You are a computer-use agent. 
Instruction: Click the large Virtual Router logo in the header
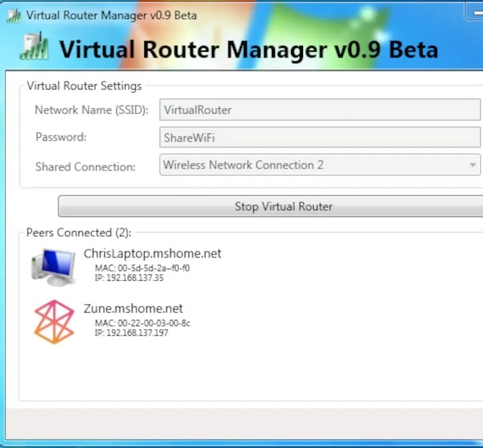pyautogui.click(x=34, y=46)
